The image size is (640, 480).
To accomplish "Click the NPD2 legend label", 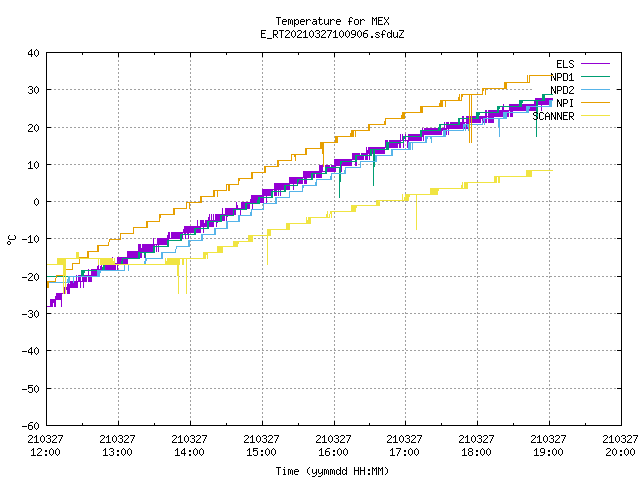I will coord(562,90).
